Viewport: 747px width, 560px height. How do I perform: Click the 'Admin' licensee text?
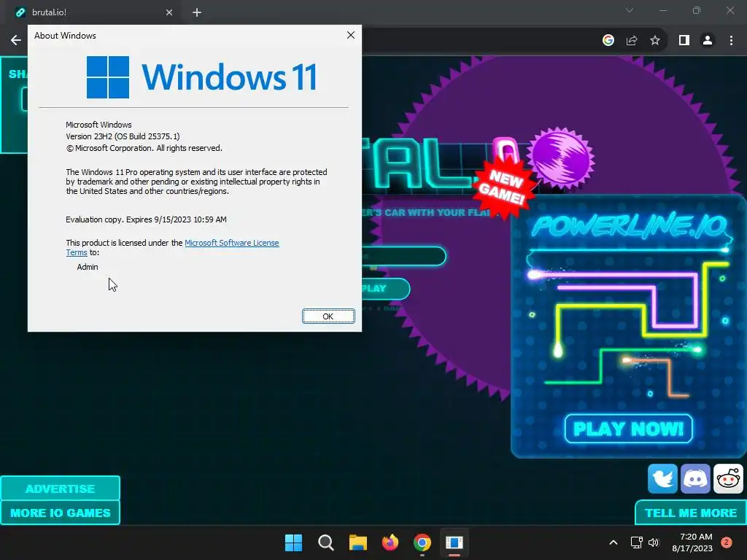click(88, 267)
